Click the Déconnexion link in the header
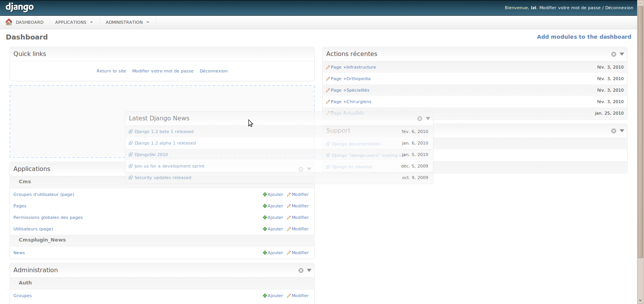Screen dimensions: 644x304 [619, 8]
